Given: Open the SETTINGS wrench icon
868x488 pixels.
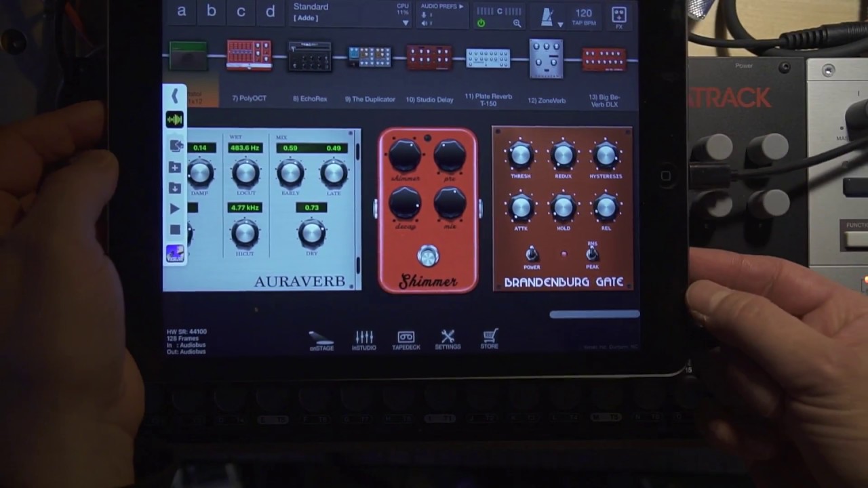Looking at the screenshot, I should [448, 340].
